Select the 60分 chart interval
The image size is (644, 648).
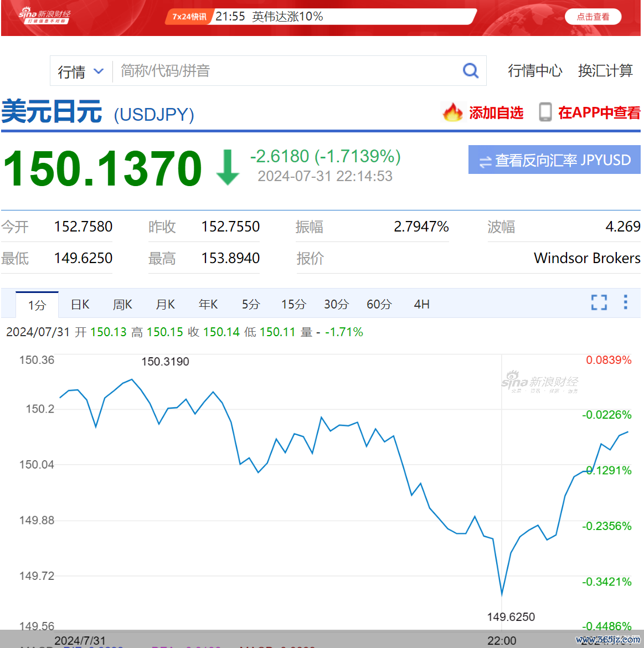click(x=379, y=304)
